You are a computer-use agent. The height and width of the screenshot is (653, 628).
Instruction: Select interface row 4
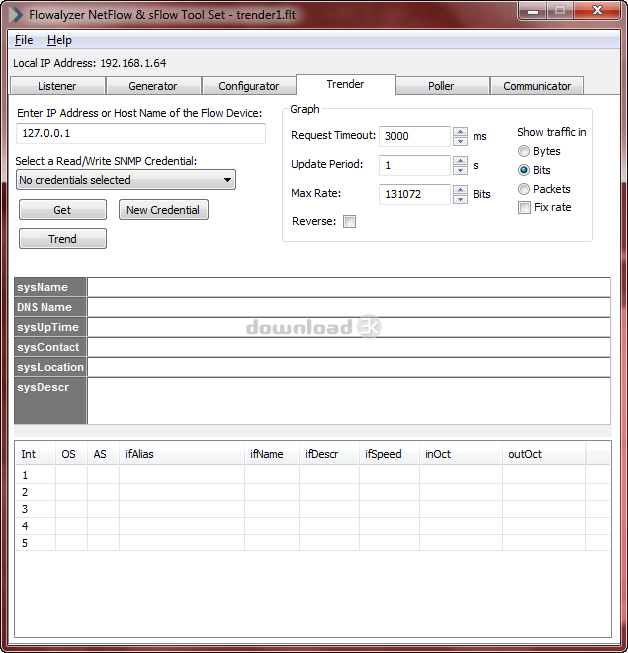(313, 526)
